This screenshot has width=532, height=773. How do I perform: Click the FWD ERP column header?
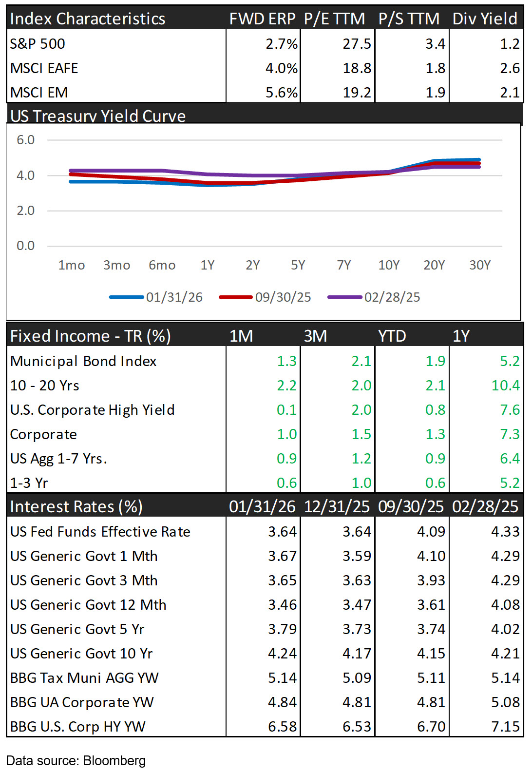click(x=262, y=19)
